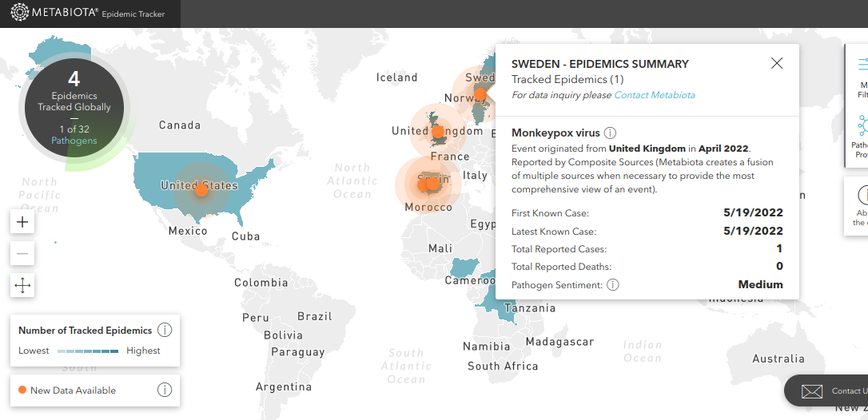Open New Data Available info icon
868x420 pixels.
(x=165, y=390)
